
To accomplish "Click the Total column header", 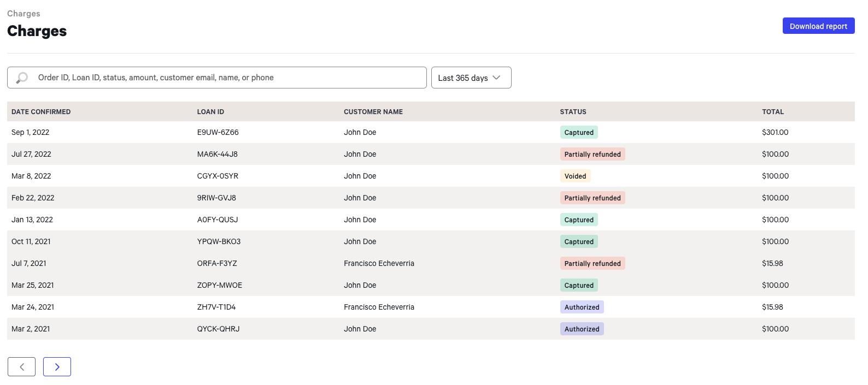I will tap(772, 112).
